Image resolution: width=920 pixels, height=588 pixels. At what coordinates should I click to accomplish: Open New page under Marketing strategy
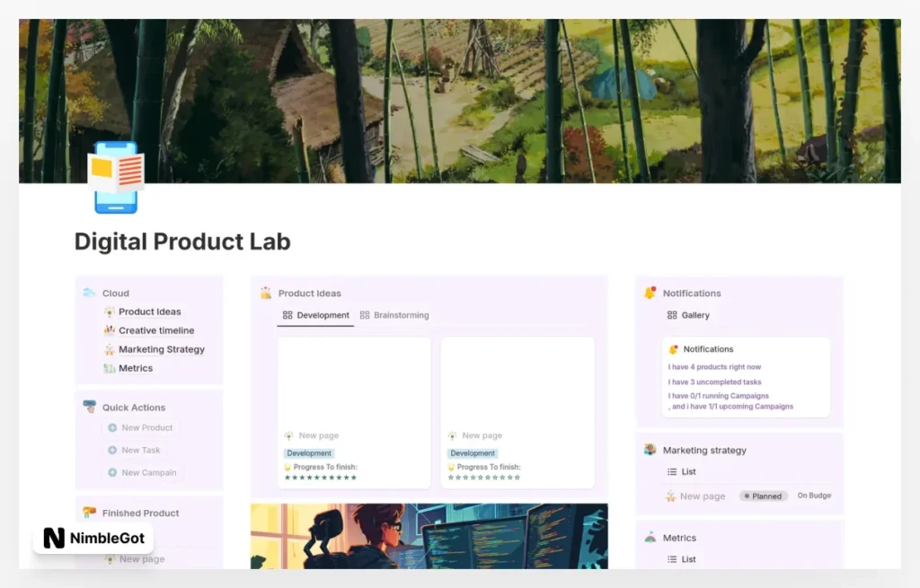point(703,496)
